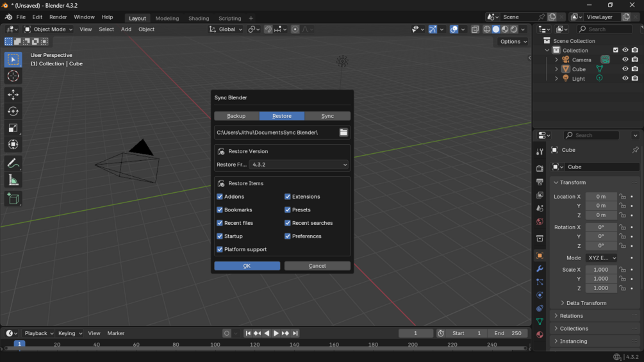Viewport: 644px width, 362px height.
Task: Select the Annotate tool
Action: tap(13, 164)
